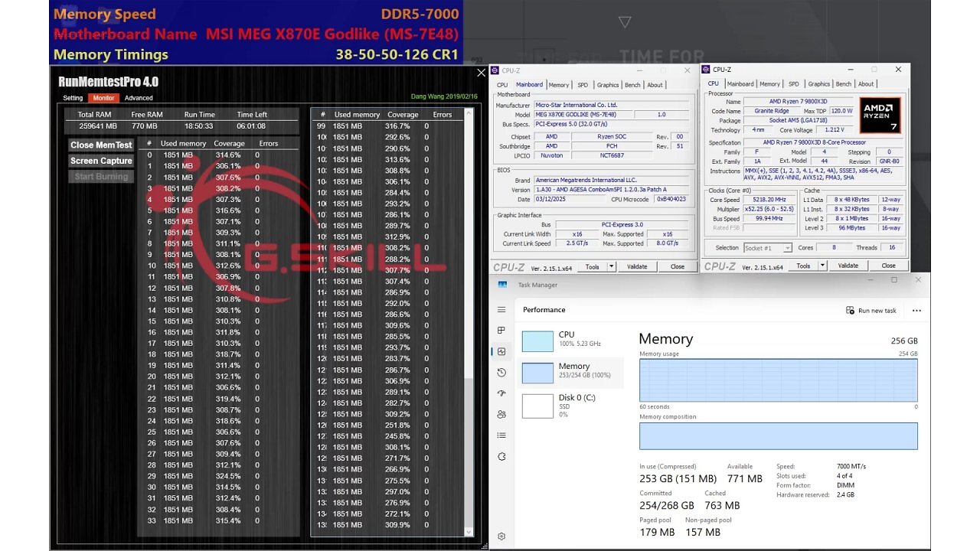Click the Hardware reserved value 2.4 GB
The height and width of the screenshot is (551, 980).
[x=846, y=495]
